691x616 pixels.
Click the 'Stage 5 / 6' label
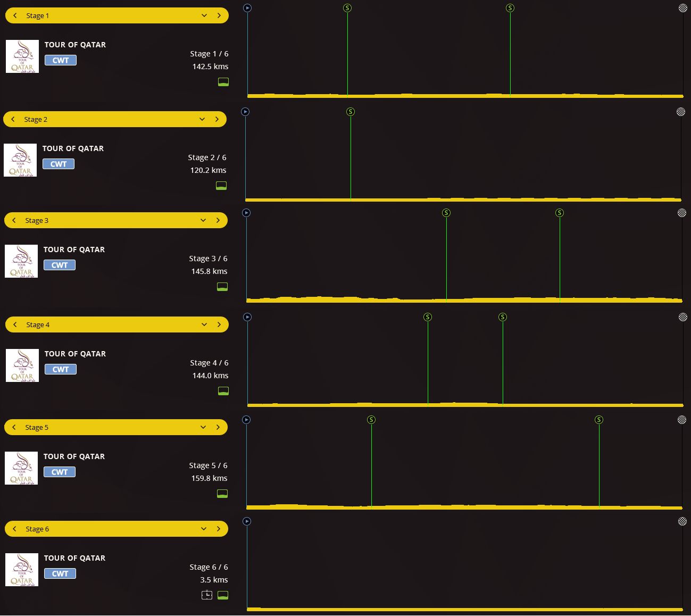tap(208, 465)
